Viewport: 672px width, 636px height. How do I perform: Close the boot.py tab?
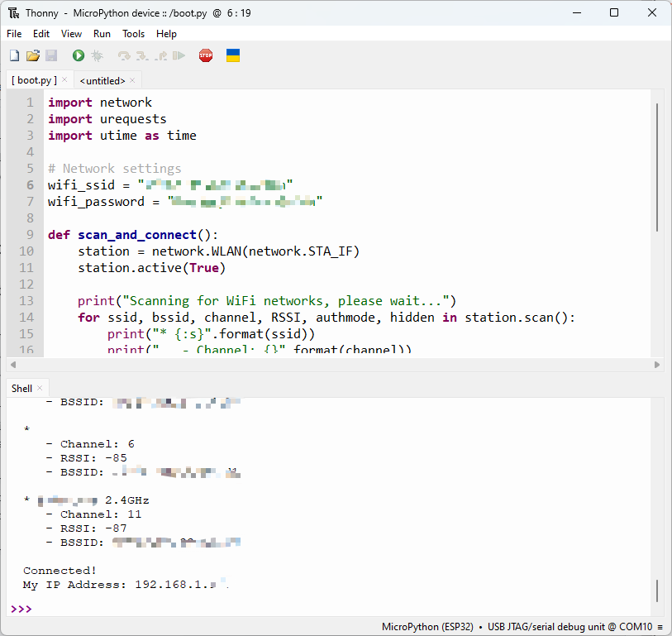64,79
